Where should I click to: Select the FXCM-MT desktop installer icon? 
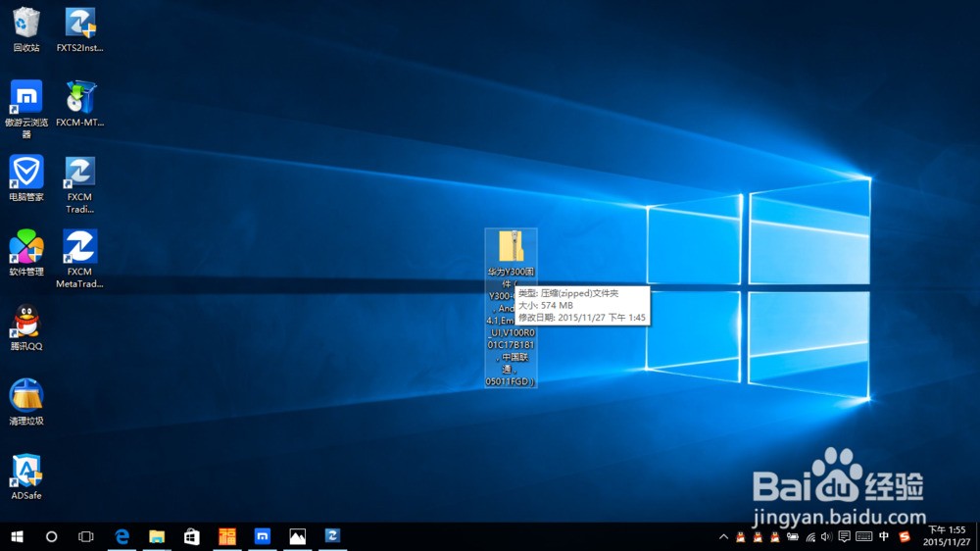[x=80, y=103]
